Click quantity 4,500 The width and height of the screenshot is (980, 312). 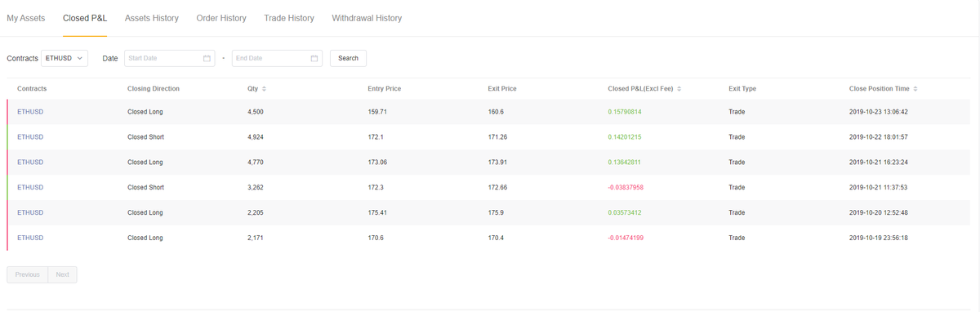pos(255,111)
